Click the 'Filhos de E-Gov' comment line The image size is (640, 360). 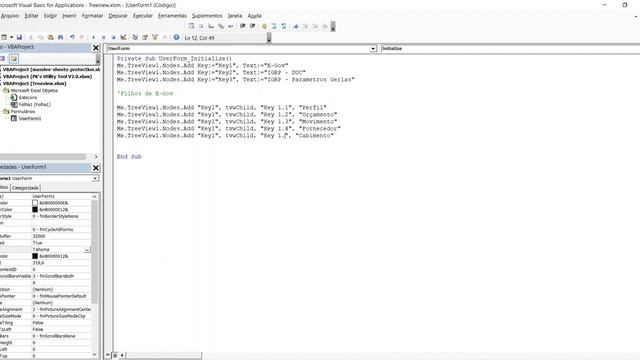pyautogui.click(x=145, y=93)
